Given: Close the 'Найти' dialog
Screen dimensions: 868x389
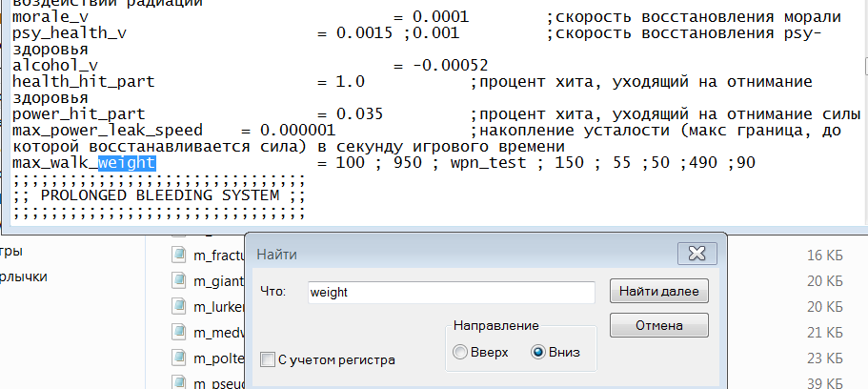Looking at the screenshot, I should click(x=696, y=254).
